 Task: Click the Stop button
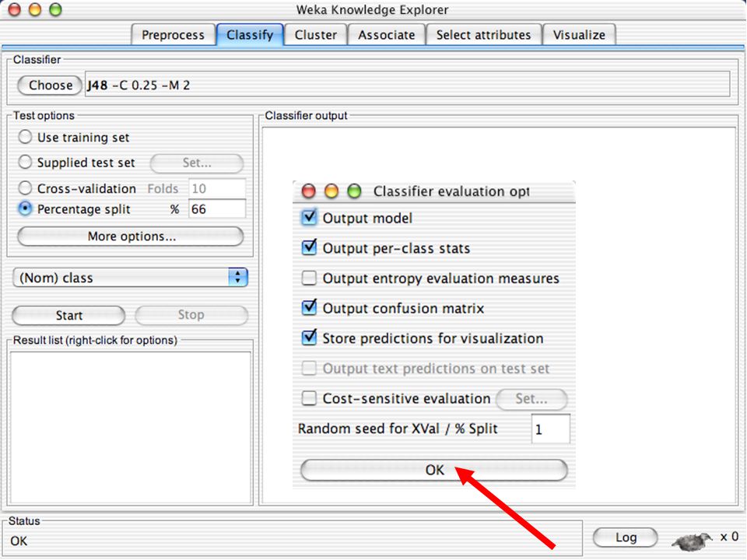coord(191,315)
